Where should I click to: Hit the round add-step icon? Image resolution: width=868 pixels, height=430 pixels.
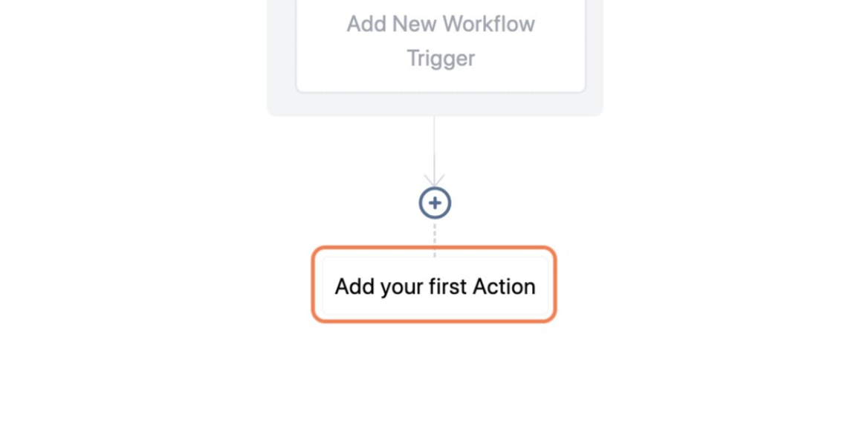point(435,203)
